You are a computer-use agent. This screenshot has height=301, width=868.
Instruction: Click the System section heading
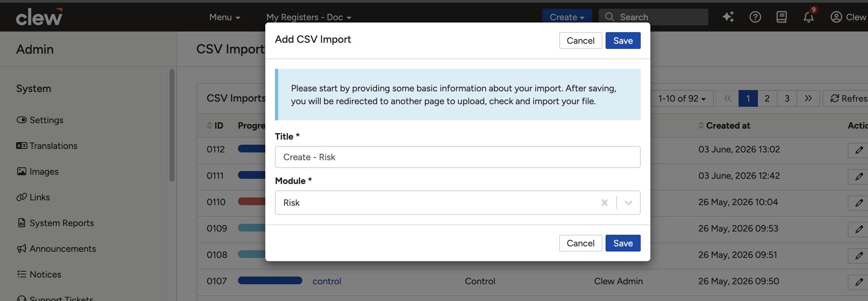click(34, 88)
